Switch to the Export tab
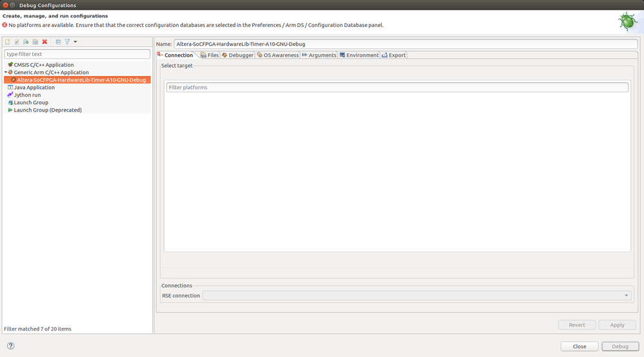644x357 pixels. coord(394,55)
